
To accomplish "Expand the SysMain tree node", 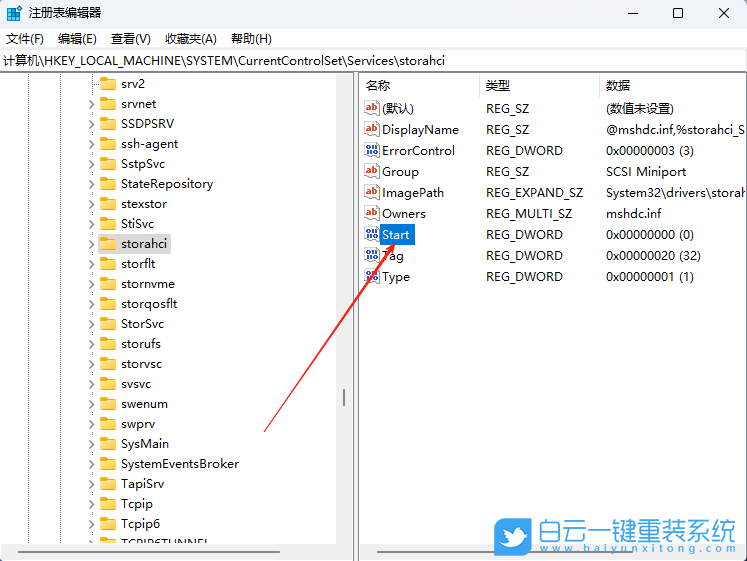I will click(x=91, y=444).
